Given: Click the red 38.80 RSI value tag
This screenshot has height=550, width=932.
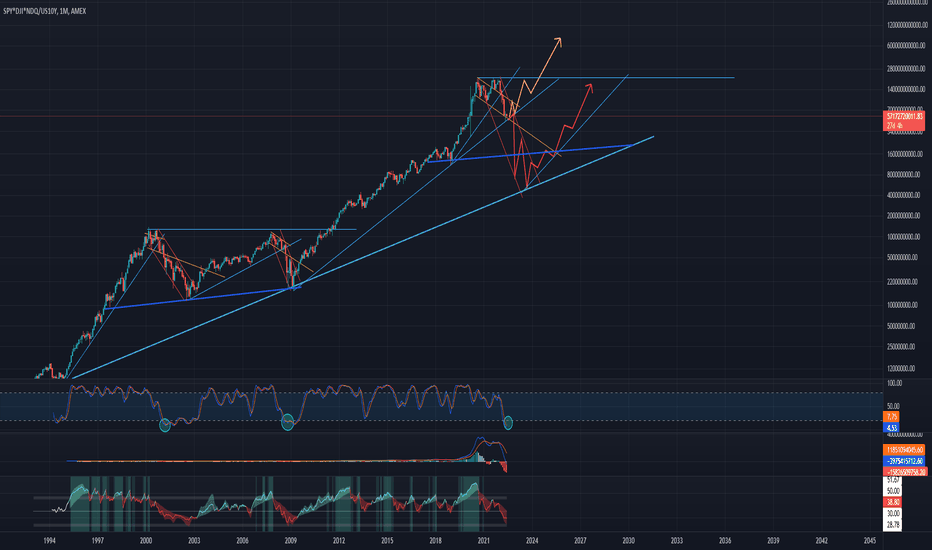Looking at the screenshot, I should pyautogui.click(x=893, y=502).
